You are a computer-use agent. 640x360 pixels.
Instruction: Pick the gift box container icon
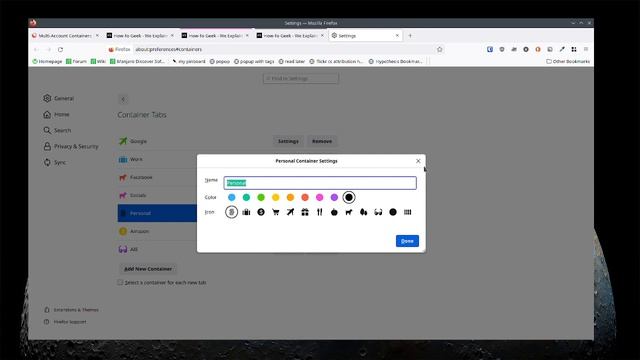(305, 212)
